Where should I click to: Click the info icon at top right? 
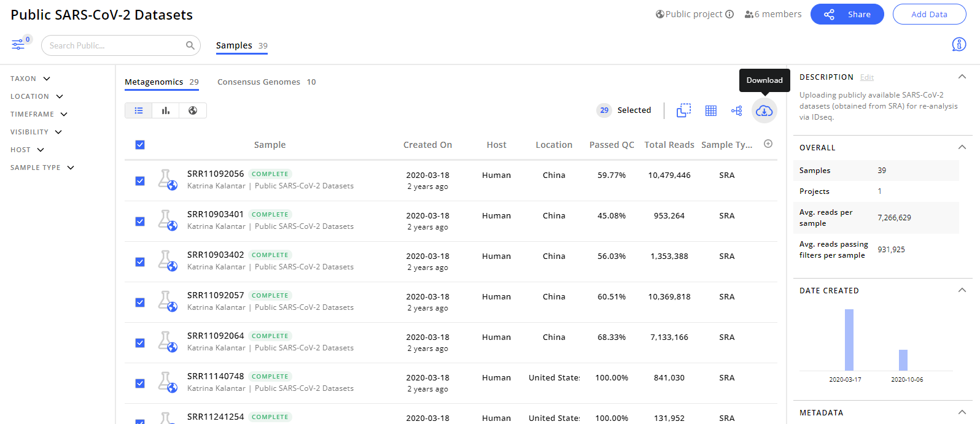click(959, 44)
